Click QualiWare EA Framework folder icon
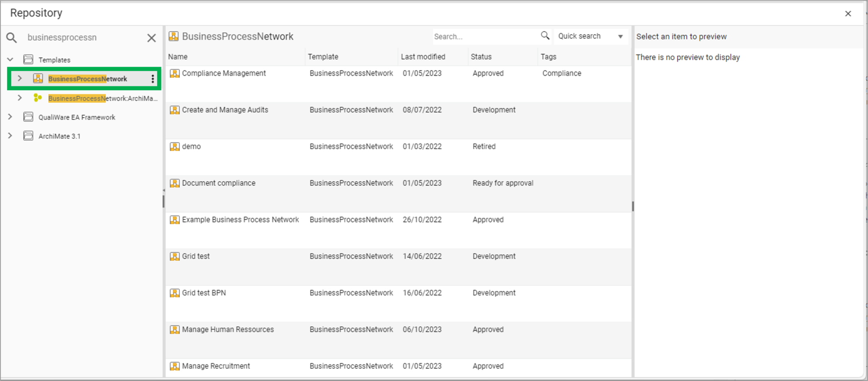Screen dimensions: 868x381 (x=28, y=117)
